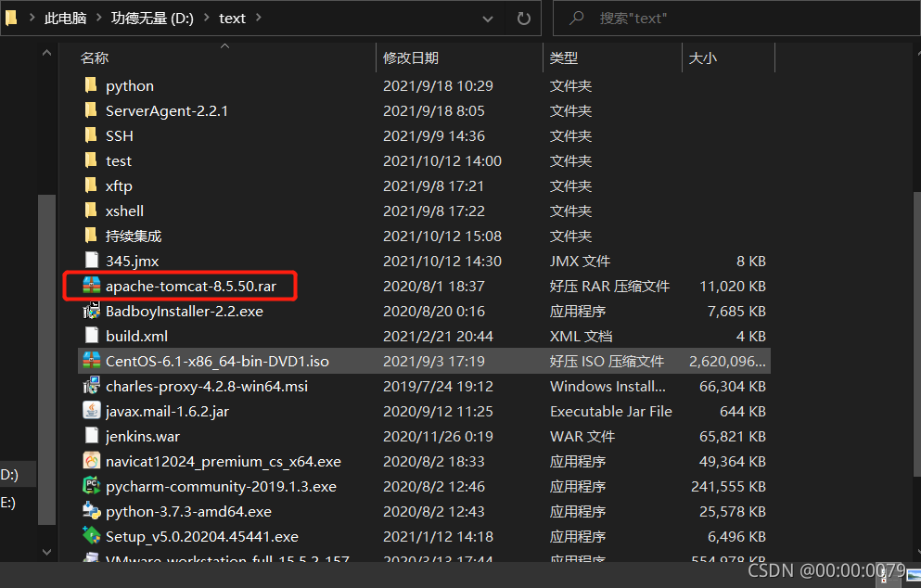Navigate to 此电脑 in breadcrumb
921x588 pixels.
65,19
